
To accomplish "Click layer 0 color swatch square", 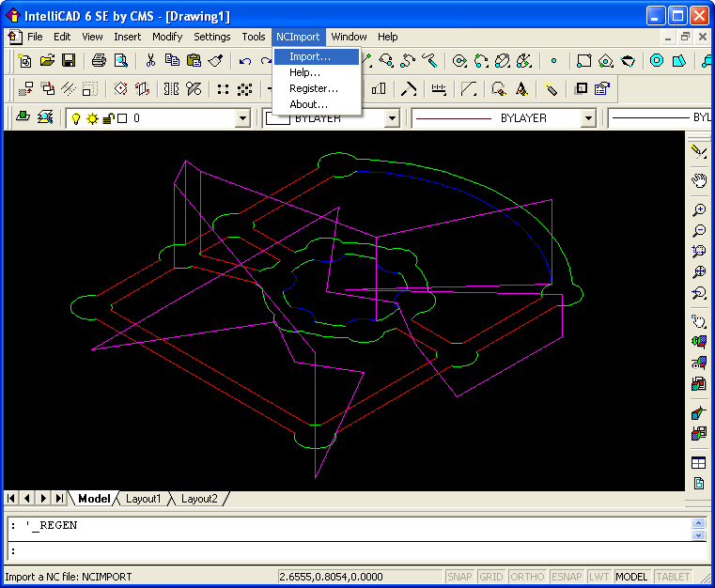I will [122, 119].
